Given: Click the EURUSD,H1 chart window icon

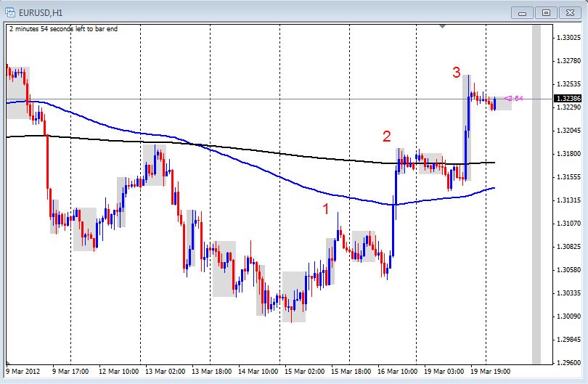Looking at the screenshot, I should tap(10, 12).
